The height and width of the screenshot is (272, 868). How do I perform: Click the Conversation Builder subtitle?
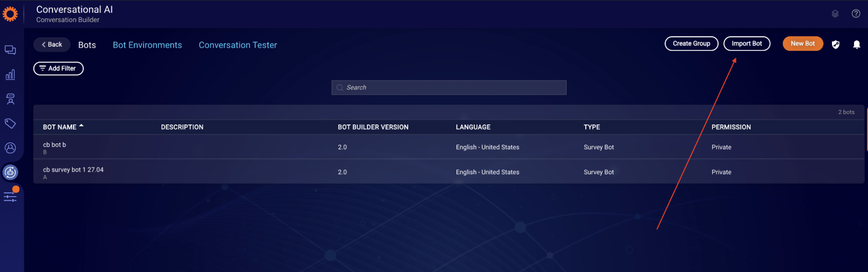68,20
